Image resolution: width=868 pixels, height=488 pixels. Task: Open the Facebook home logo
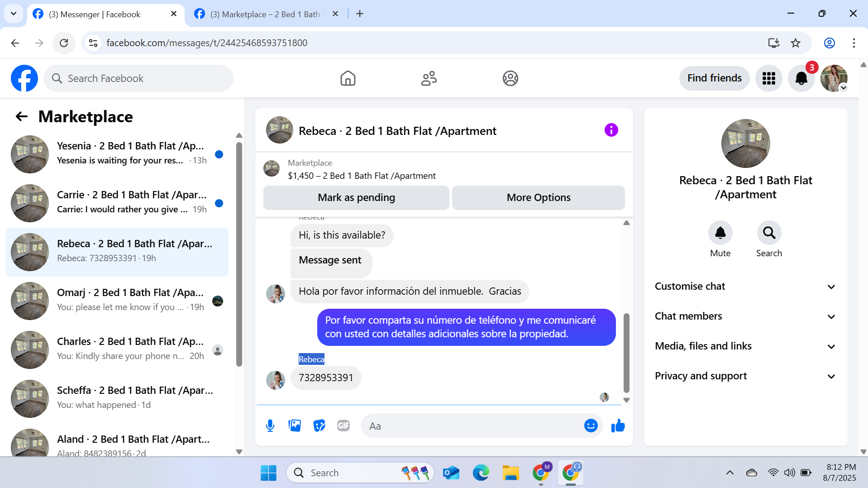click(24, 78)
